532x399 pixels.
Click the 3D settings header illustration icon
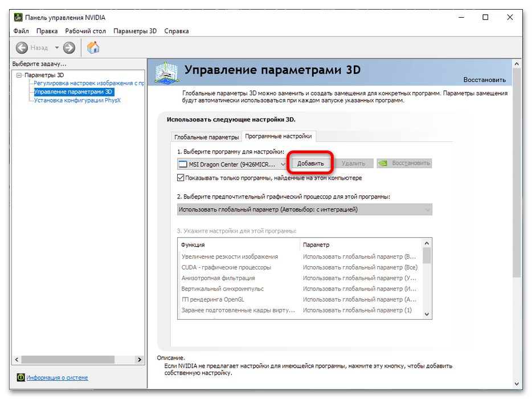tap(167, 72)
